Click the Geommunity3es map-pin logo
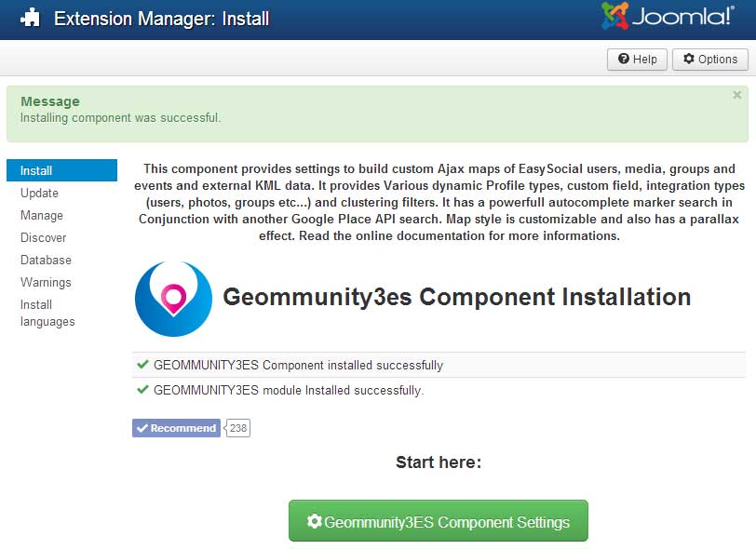The width and height of the screenshot is (756, 549). (173, 299)
